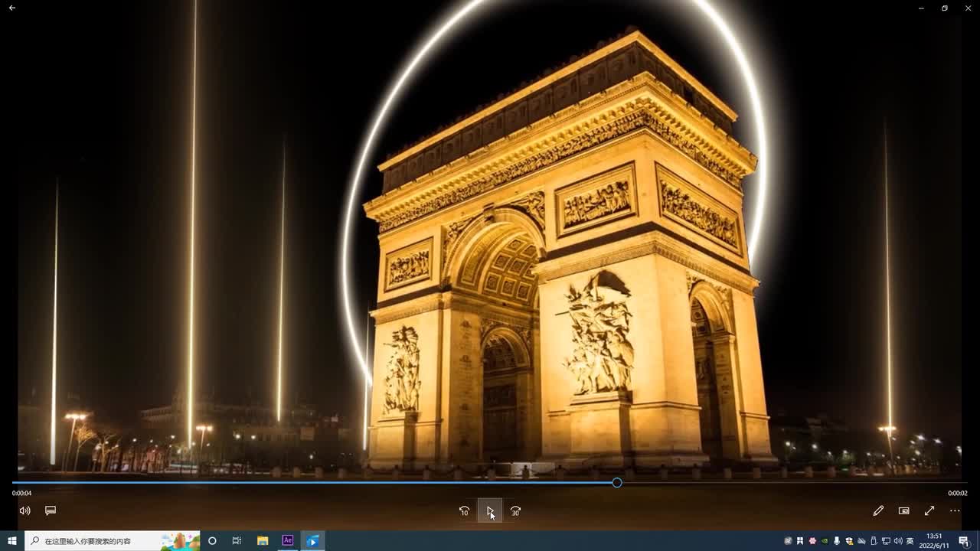Image resolution: width=980 pixels, height=551 pixels.
Task: Click the Movies & TV taskbar icon
Action: tap(312, 541)
